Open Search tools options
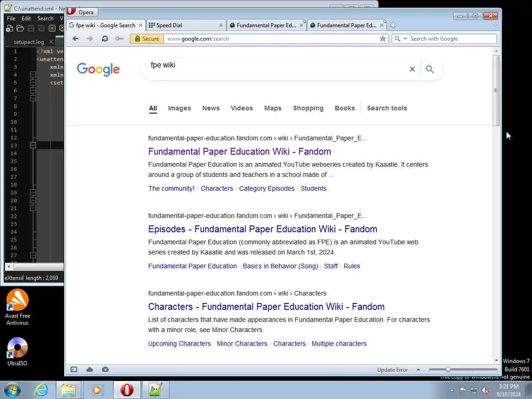 (x=387, y=108)
